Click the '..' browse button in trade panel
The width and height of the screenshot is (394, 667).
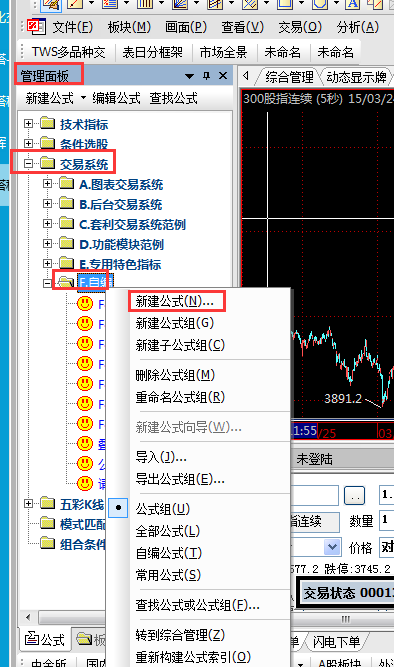point(354,496)
